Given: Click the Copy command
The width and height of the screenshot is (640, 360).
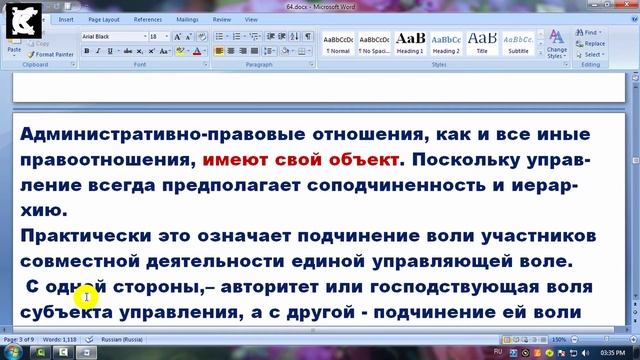Looking at the screenshot, I should coord(39,43).
